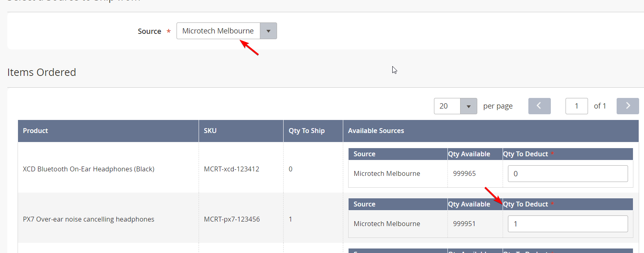Screen dimensions: 644x253
Task: Click Qty Available header in XCD row
Action: (x=469, y=154)
